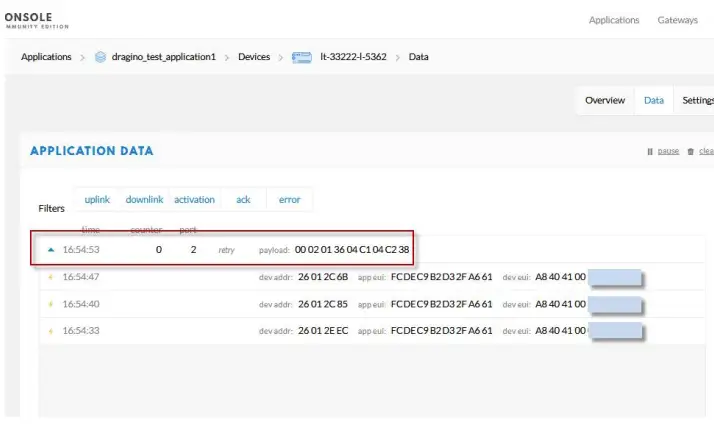
Task: Click the dragino_test_application1 breadcrumb
Action: tap(163, 57)
